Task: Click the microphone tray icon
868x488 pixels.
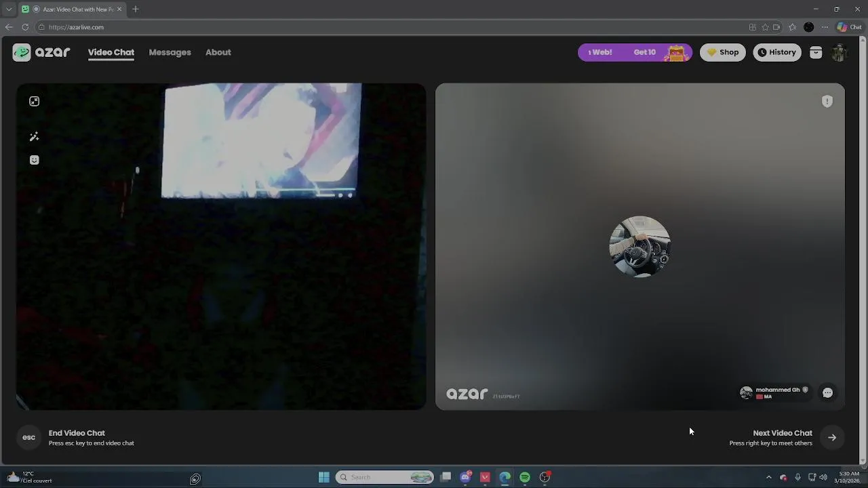Action: (x=798, y=477)
